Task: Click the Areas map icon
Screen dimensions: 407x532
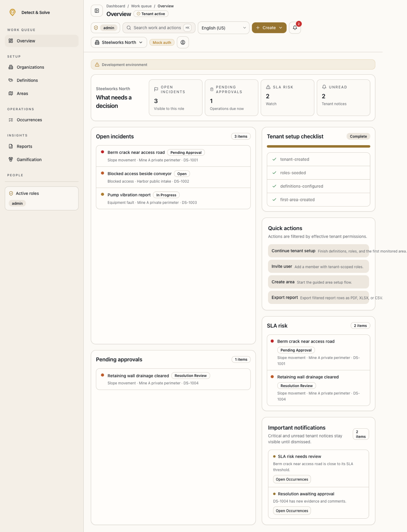Action: click(x=11, y=93)
